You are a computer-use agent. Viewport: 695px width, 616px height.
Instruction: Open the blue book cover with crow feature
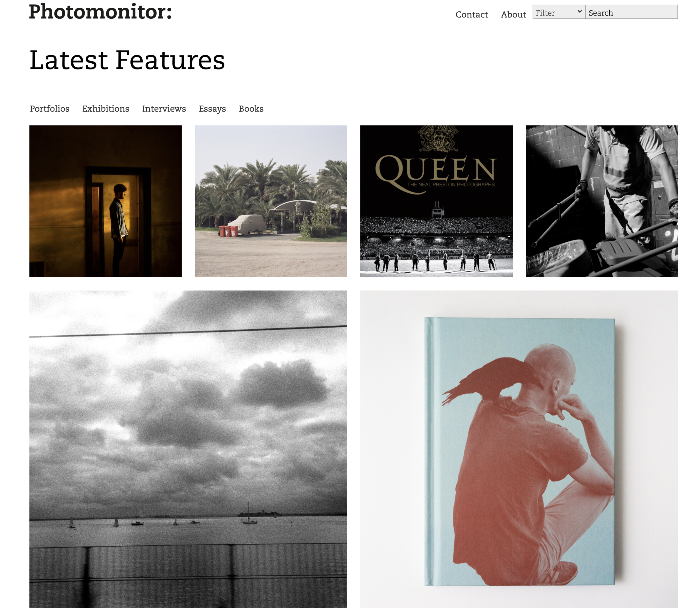(x=519, y=449)
